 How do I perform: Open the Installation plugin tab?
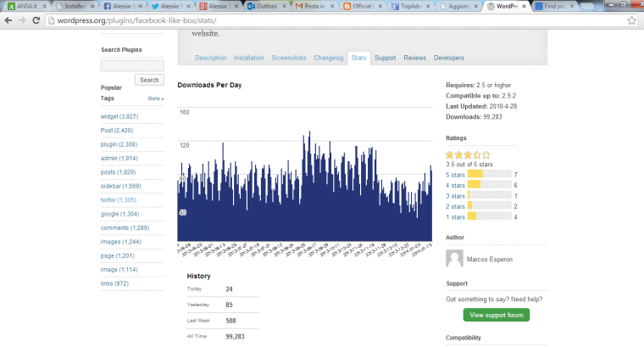coord(248,58)
